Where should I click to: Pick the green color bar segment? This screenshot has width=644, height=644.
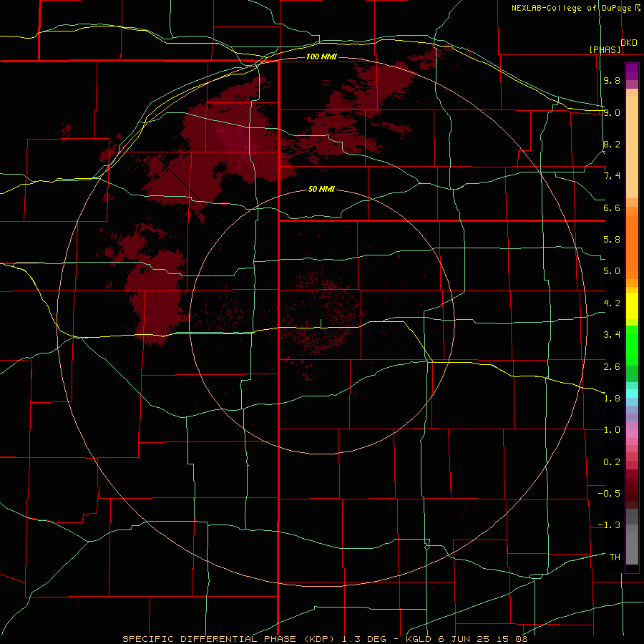[632, 345]
